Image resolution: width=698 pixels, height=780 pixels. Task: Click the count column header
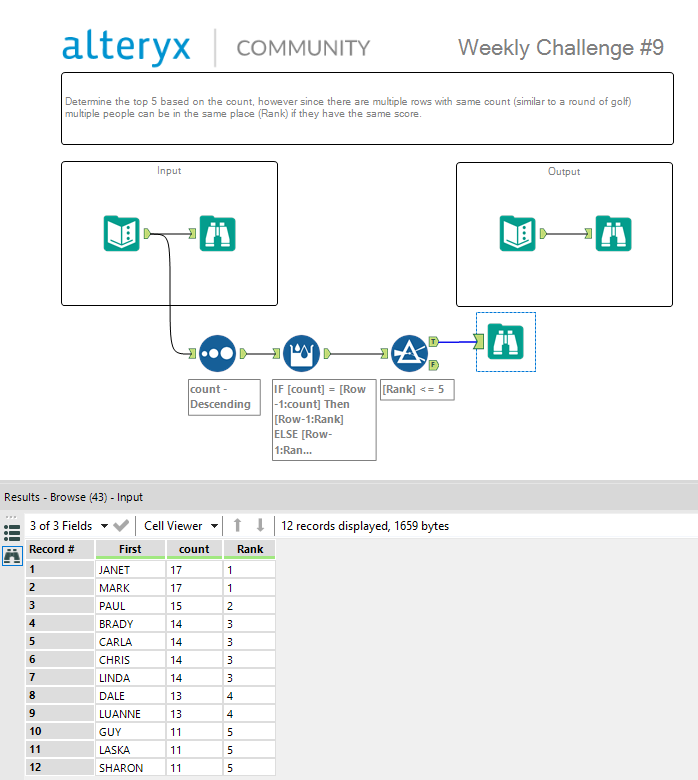[x=194, y=549]
